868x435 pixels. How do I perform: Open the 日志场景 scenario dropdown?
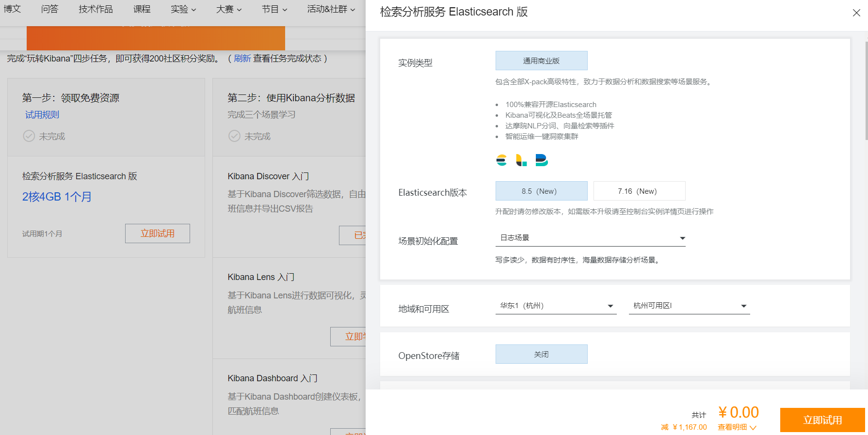(590, 238)
